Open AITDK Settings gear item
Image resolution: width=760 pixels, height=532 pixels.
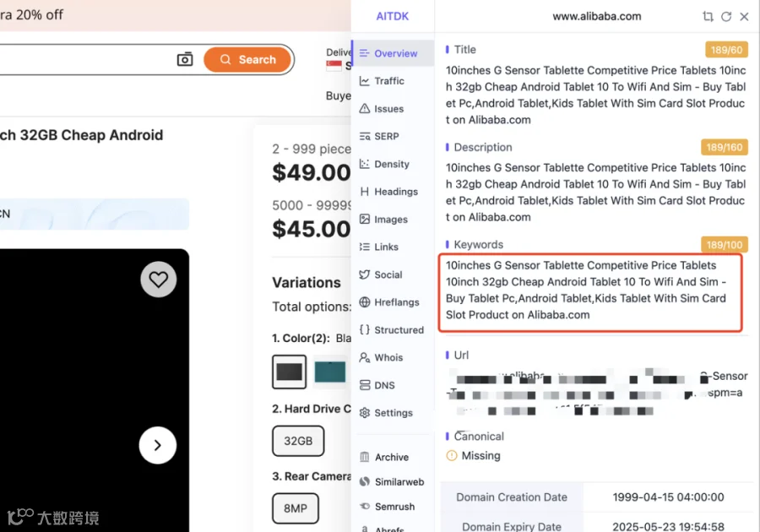tap(393, 412)
